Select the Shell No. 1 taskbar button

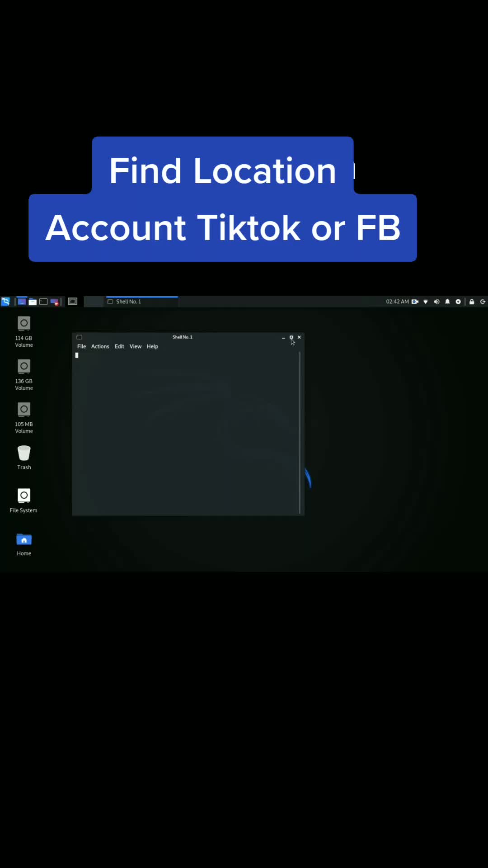142,302
